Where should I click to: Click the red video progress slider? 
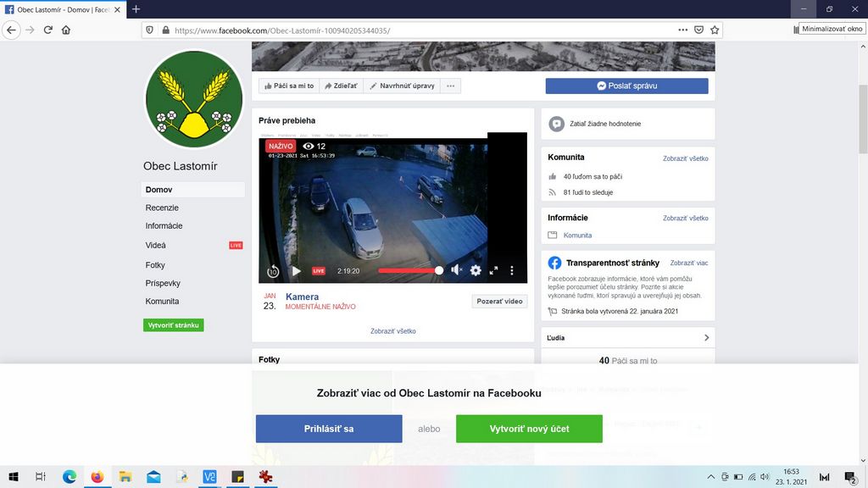[x=409, y=270]
